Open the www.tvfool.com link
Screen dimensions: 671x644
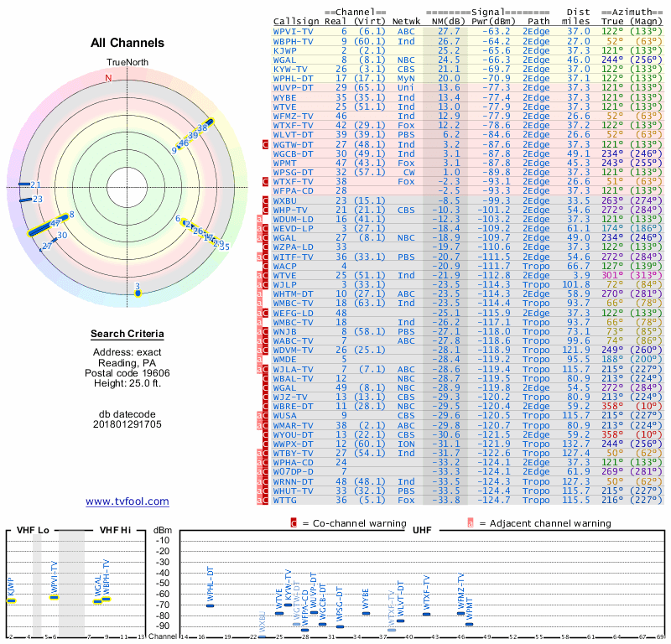click(127, 501)
